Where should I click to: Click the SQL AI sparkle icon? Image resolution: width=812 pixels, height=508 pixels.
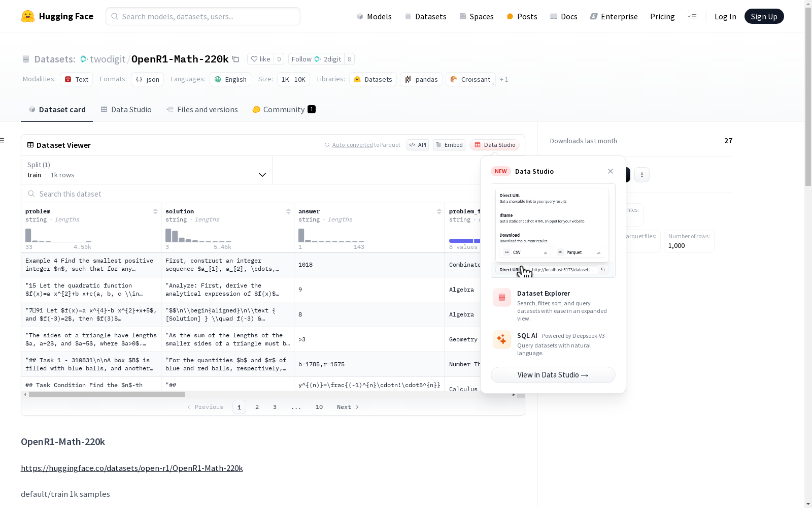(502, 339)
